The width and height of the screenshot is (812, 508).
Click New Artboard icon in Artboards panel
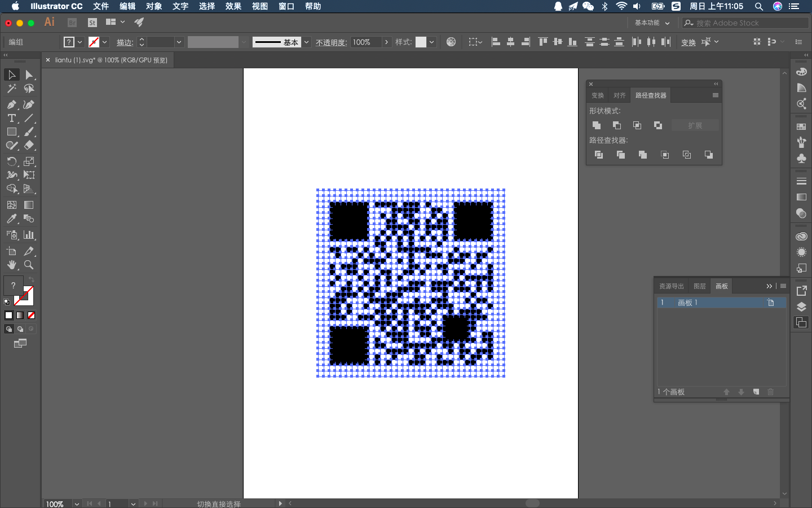coord(756,392)
